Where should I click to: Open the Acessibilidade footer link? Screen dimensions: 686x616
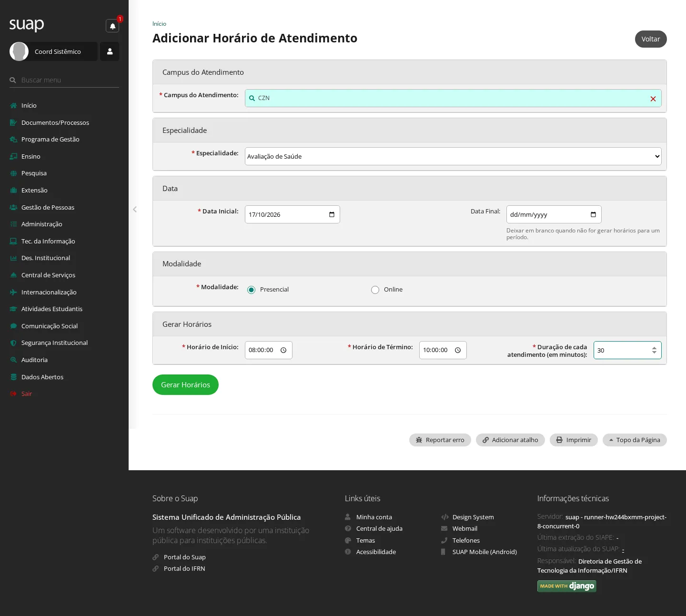pos(376,552)
